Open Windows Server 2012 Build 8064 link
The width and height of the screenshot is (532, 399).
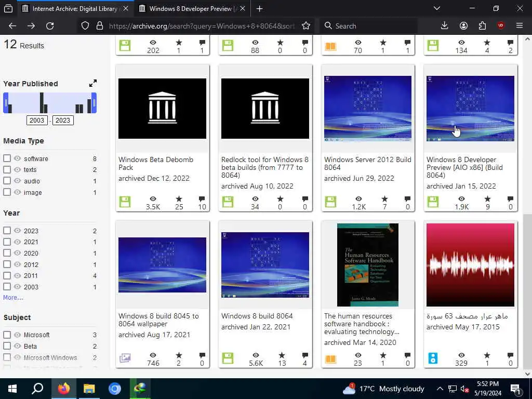point(367,163)
